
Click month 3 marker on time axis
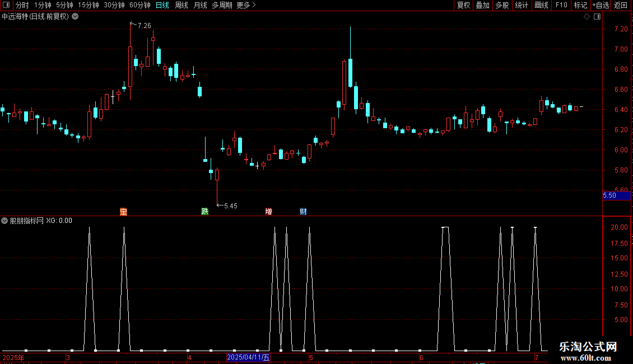pos(68,357)
